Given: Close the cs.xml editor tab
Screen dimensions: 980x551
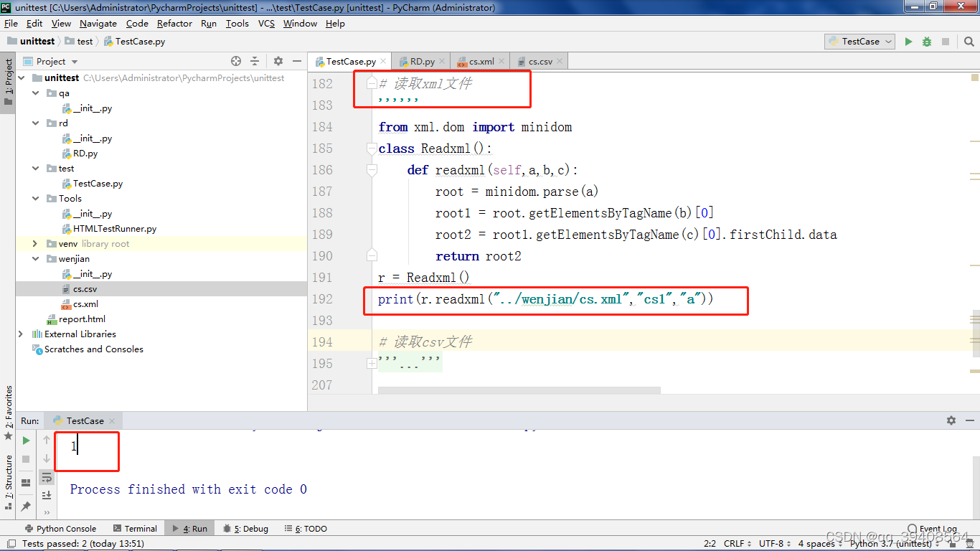Looking at the screenshot, I should (501, 62).
